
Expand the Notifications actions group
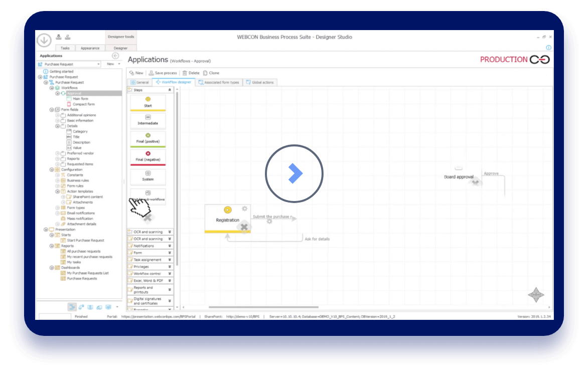click(x=170, y=246)
